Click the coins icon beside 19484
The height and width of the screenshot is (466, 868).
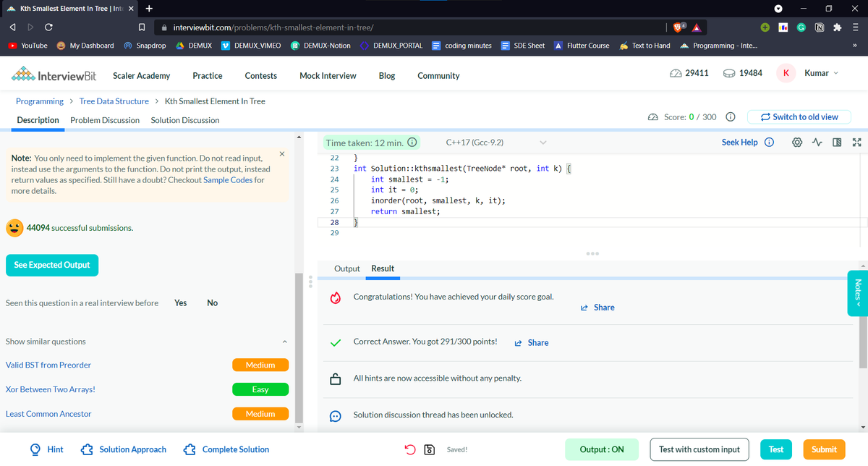(729, 74)
